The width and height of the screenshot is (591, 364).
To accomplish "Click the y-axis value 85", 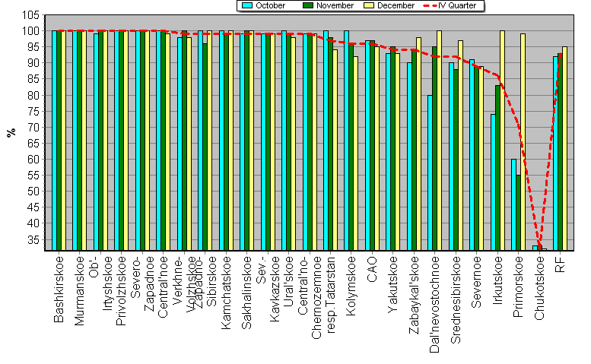I will [33, 79].
